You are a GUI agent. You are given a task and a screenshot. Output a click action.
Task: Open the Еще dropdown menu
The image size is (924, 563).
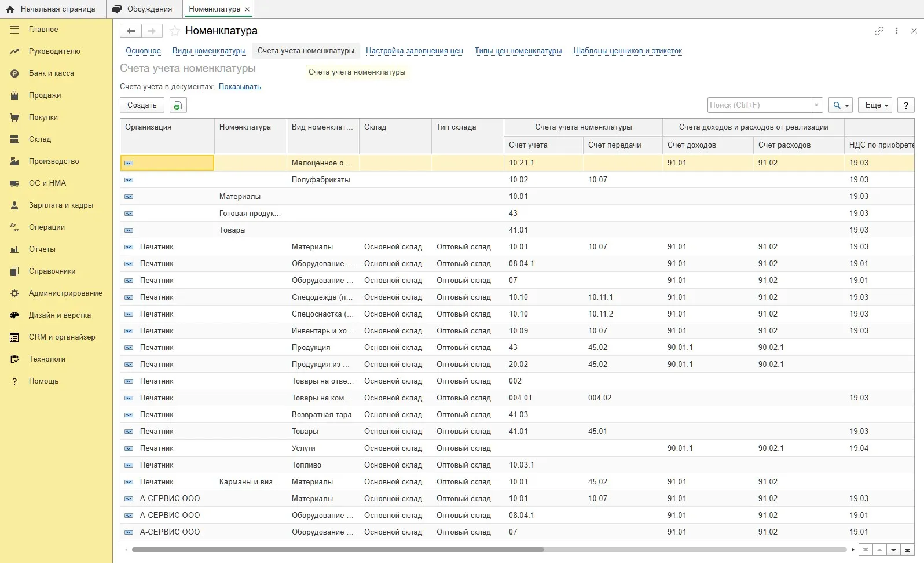(x=875, y=105)
